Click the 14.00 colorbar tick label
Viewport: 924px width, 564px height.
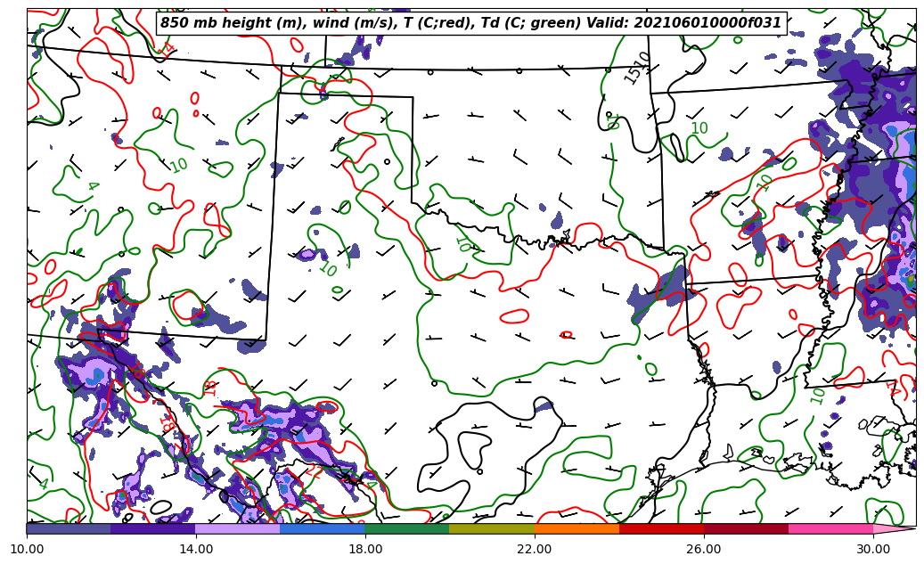point(196,549)
